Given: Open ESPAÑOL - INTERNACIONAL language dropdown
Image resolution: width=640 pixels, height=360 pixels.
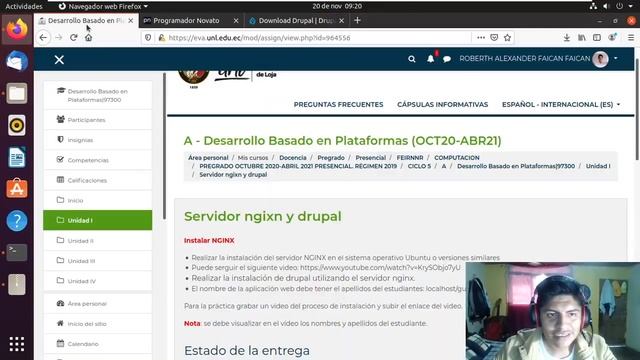Looking at the screenshot, I should (561, 104).
